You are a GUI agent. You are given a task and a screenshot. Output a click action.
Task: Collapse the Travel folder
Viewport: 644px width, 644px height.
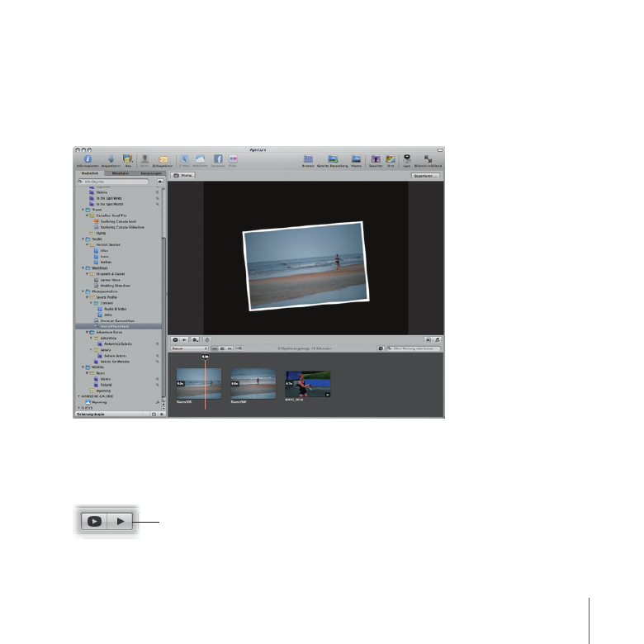coord(83,210)
